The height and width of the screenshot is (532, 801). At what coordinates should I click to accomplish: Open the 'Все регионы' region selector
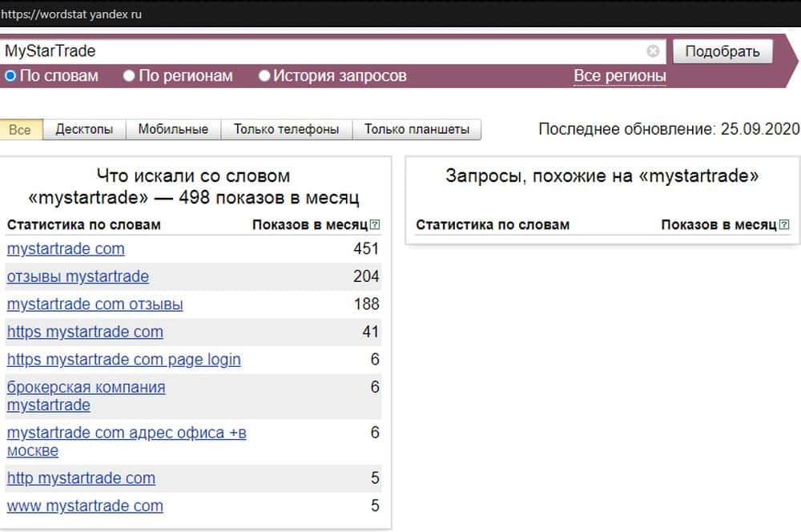point(619,76)
